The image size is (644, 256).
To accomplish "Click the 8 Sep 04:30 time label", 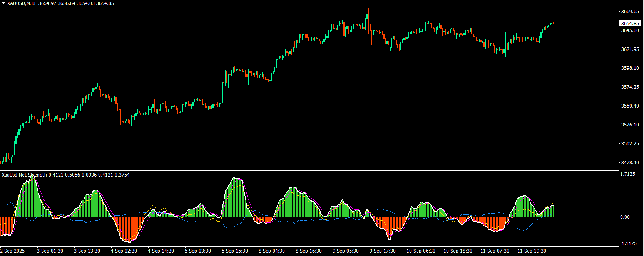I will tap(272, 251).
